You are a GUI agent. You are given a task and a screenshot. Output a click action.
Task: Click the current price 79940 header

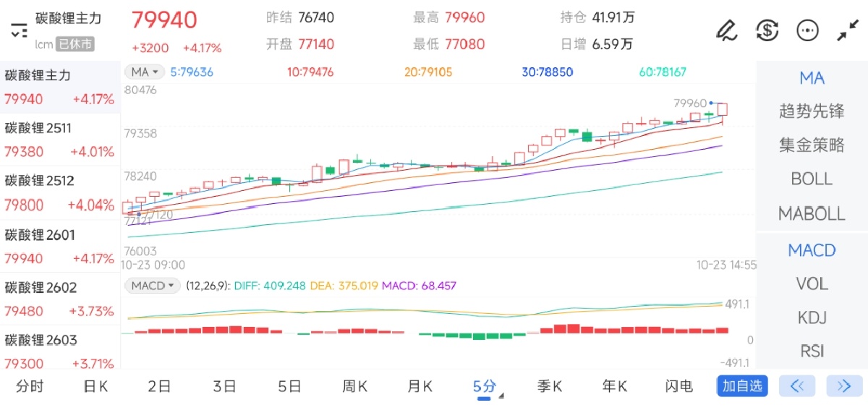click(164, 20)
